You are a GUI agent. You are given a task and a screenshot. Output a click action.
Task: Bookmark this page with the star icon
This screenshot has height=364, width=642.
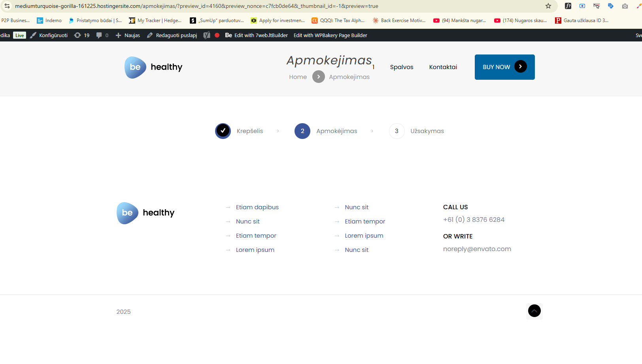tap(548, 6)
